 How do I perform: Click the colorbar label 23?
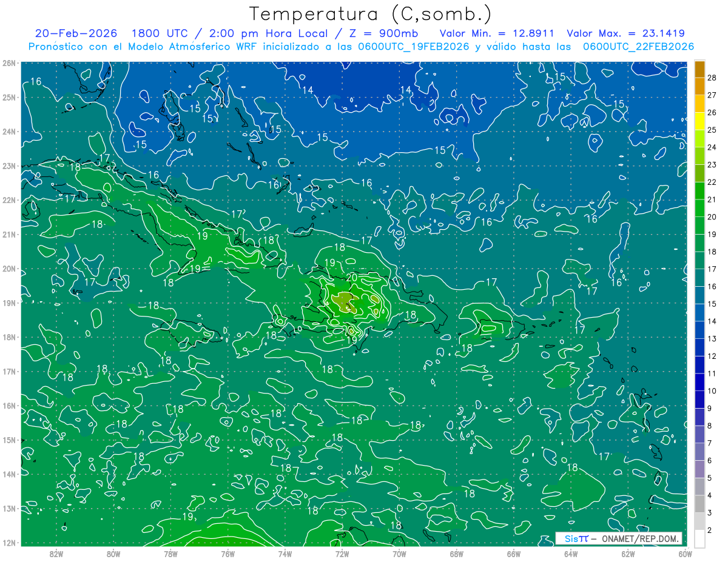pos(712,165)
